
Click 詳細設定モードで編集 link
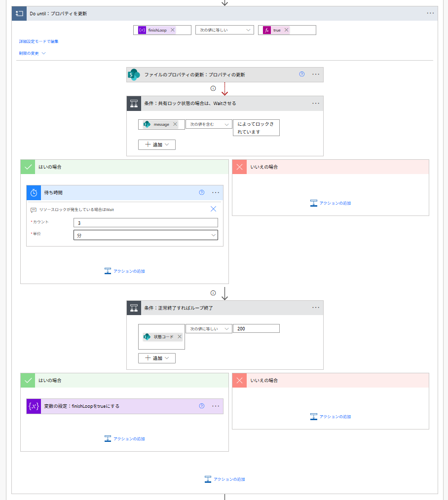(39, 41)
